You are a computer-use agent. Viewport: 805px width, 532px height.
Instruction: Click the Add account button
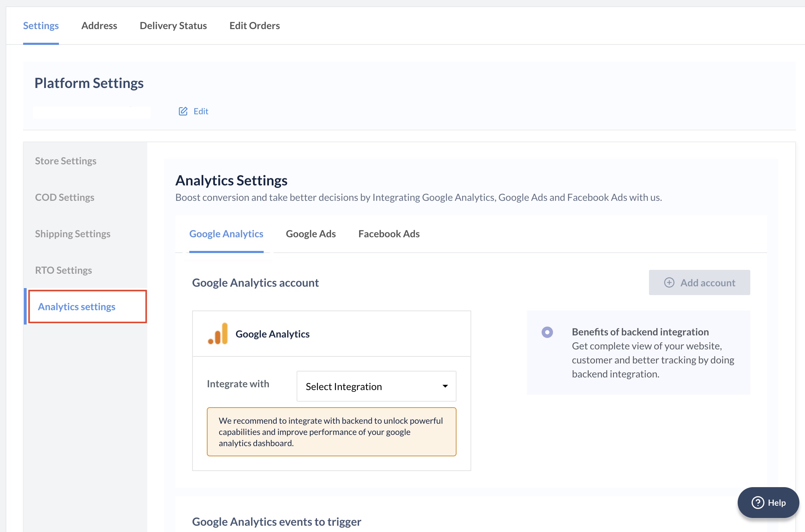coord(699,282)
